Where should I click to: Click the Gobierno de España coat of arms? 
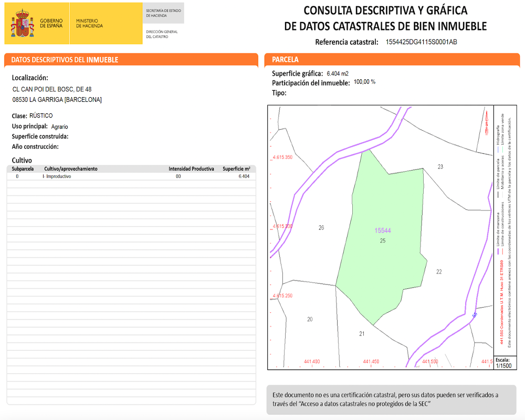coord(23,23)
